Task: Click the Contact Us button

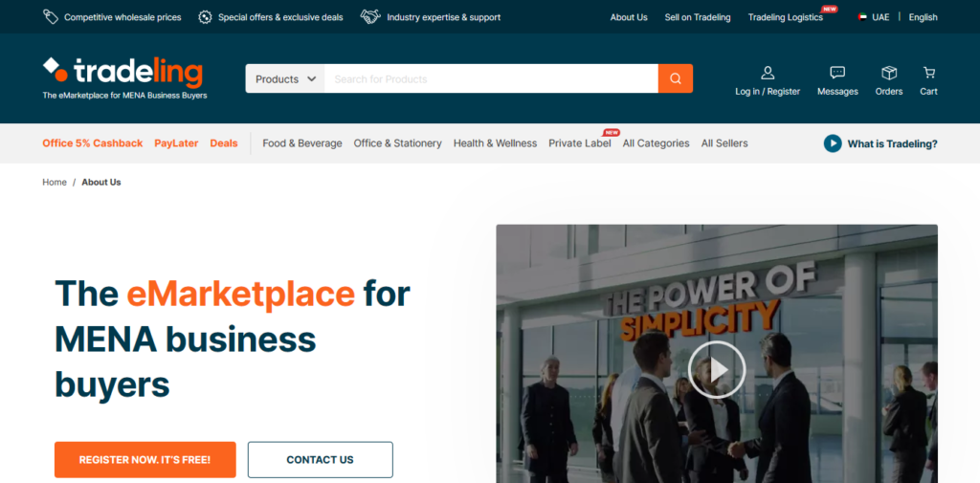Action: [x=320, y=460]
